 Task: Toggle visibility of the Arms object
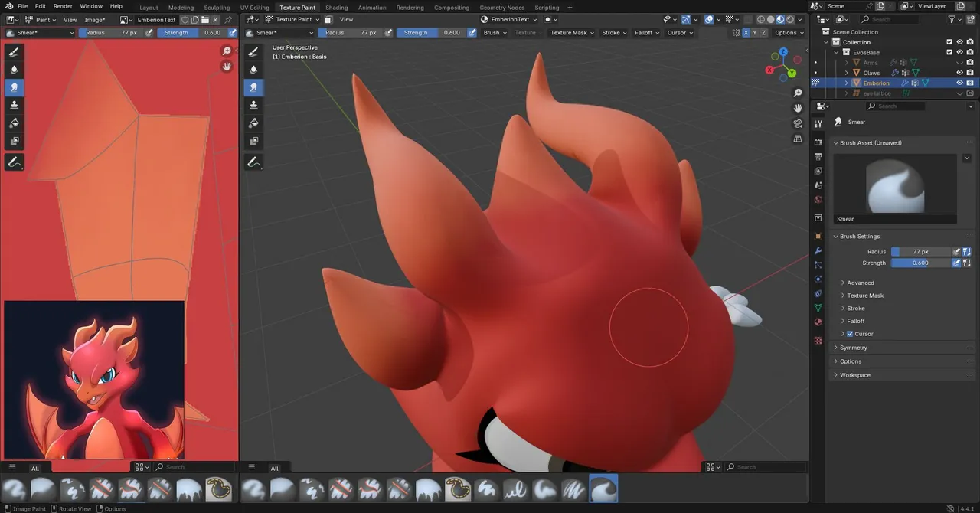pos(959,62)
